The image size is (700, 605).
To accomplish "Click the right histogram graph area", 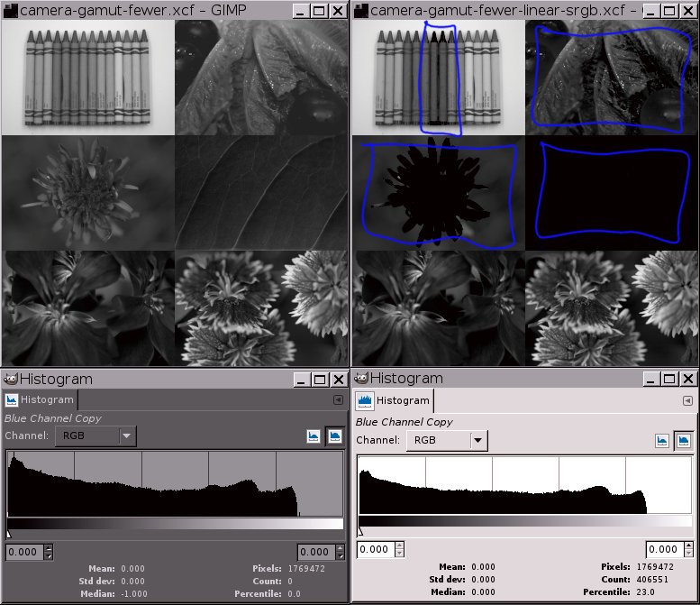I will click(525, 485).
